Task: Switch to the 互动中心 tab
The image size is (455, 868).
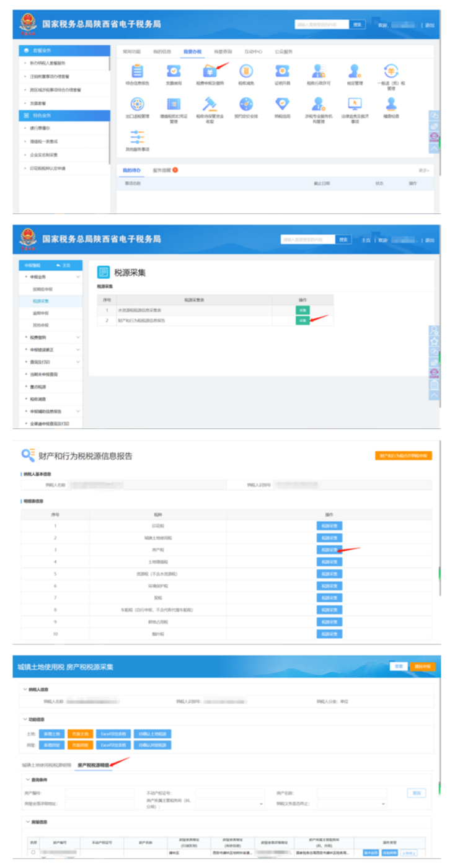Action: [x=253, y=51]
